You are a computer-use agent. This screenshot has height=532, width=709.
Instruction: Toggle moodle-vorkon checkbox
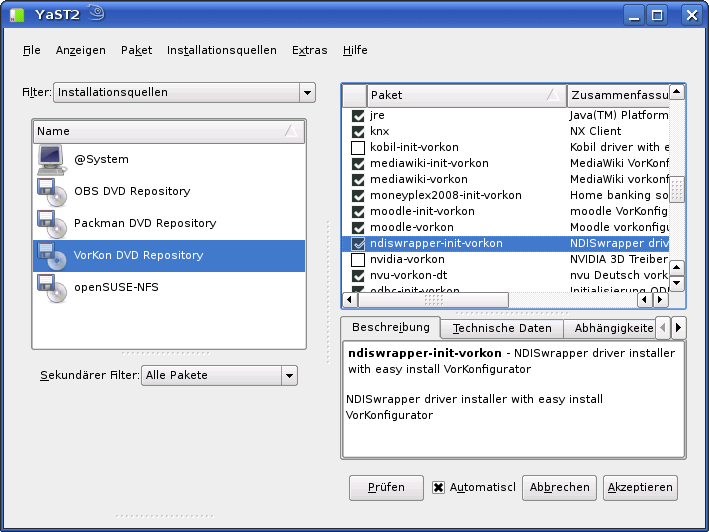[358, 228]
